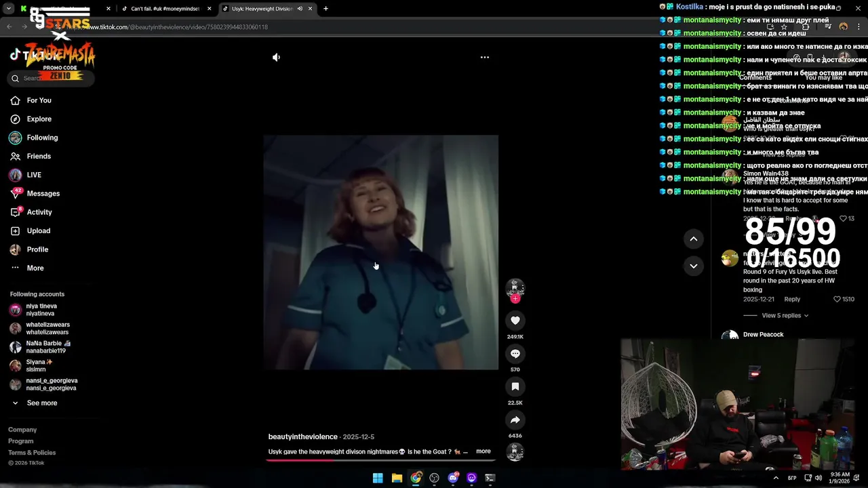Reply to the Round 9 Fury Vs Usyk comment

[x=792, y=300]
